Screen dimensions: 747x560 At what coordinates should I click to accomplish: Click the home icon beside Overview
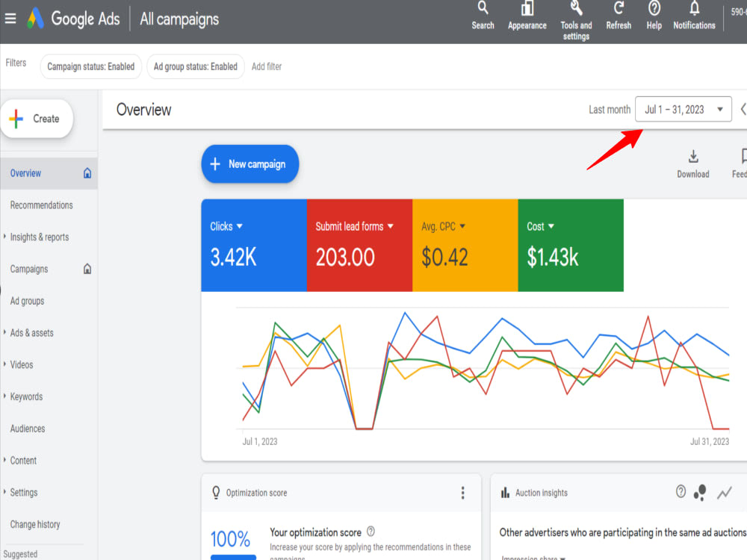87,173
